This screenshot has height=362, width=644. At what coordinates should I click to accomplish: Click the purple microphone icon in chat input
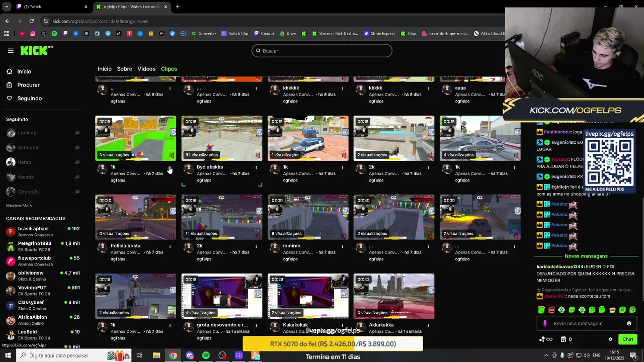point(545,324)
